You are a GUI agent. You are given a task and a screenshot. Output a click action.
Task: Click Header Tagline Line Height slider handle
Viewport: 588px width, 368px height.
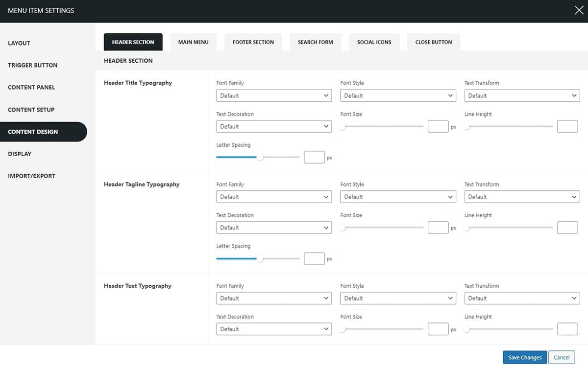(467, 228)
